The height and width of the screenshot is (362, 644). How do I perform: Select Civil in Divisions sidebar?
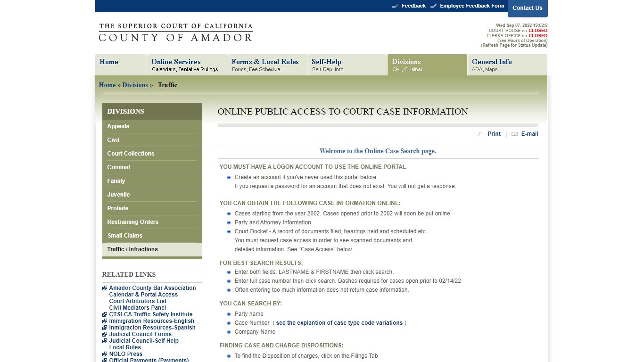point(152,140)
